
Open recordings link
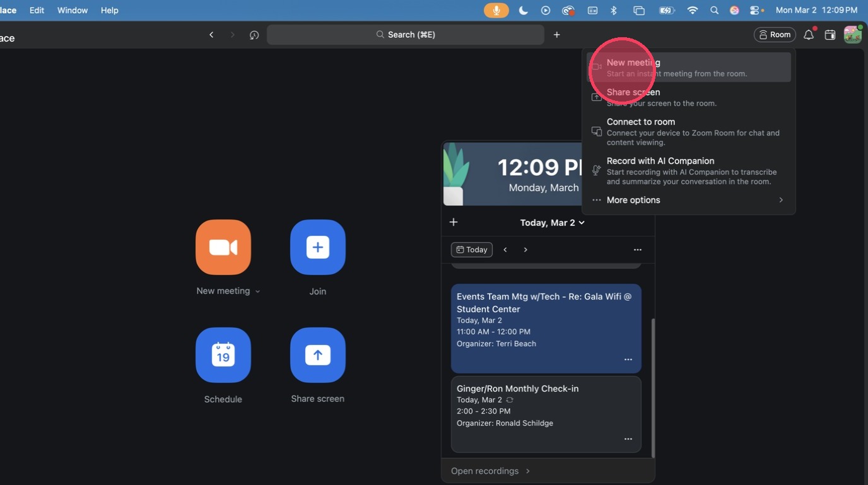click(x=490, y=471)
